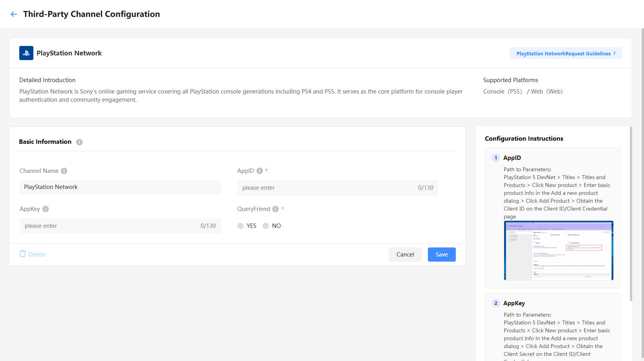Focus the AppKey input field
This screenshot has height=361, width=644.
[120, 226]
